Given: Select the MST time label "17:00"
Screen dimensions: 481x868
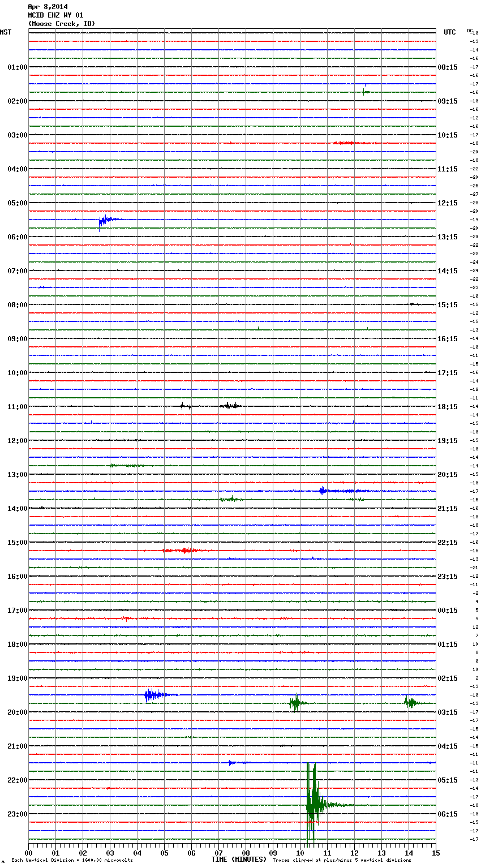Looking at the screenshot, I should [18, 611].
